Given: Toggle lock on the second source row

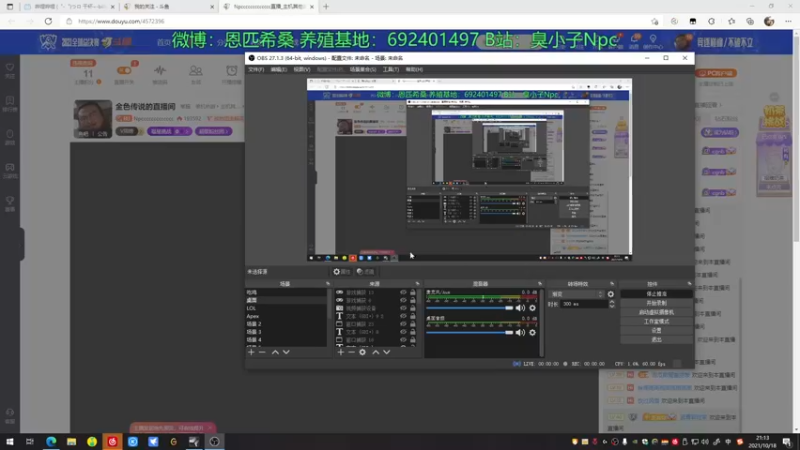Looking at the screenshot, I should coord(412,301).
